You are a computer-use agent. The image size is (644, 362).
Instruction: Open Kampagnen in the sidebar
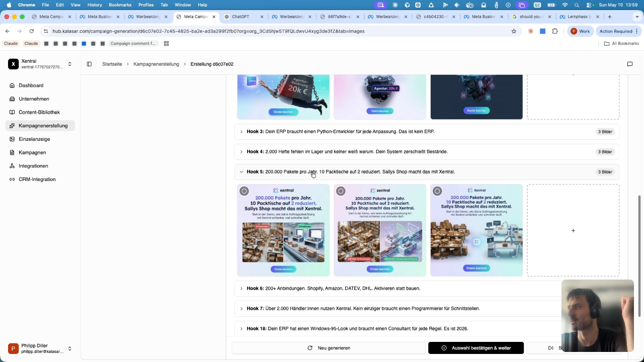coord(40,152)
